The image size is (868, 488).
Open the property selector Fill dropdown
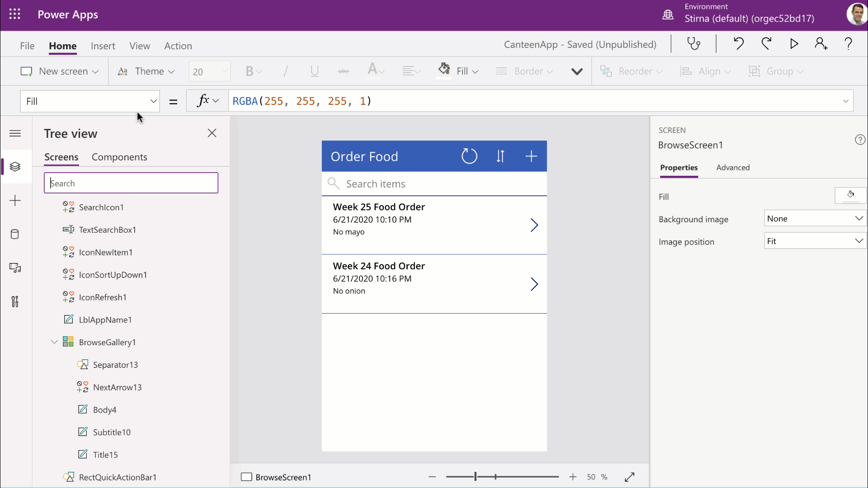90,101
